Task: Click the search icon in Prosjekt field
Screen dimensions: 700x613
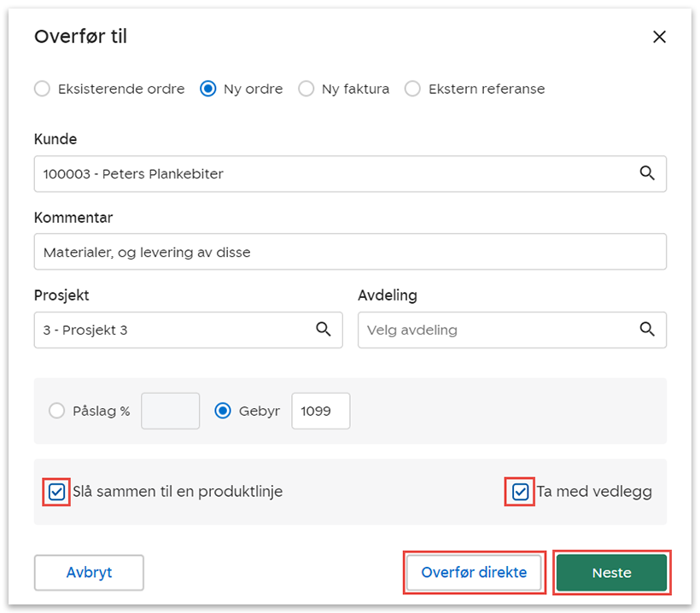Action: point(324,330)
